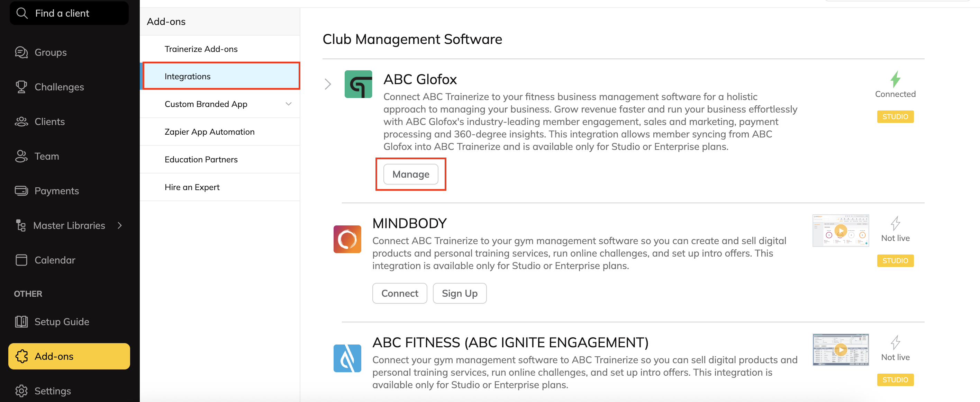This screenshot has width=980, height=402.
Task: Open Challenges trophy icon
Action: point(21,87)
